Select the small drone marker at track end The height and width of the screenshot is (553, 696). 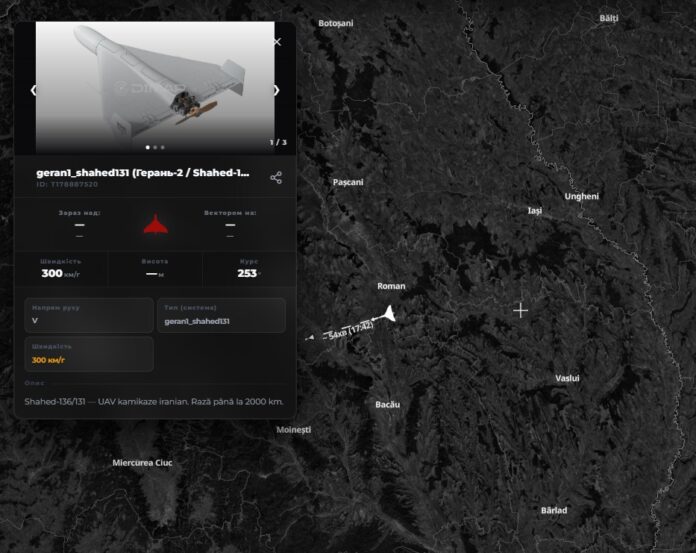pos(311,337)
